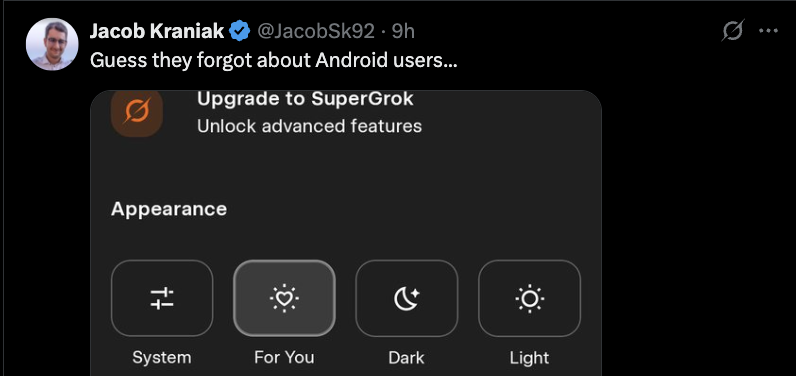Choose the For You appearance label

pos(284,358)
